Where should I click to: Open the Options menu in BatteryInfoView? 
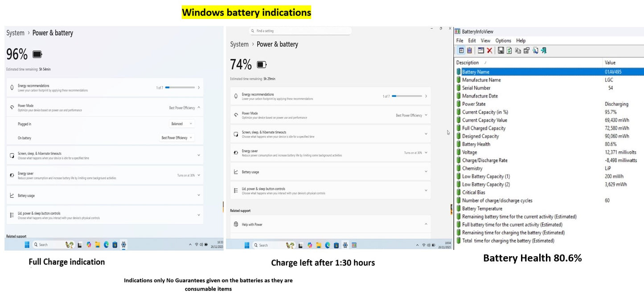coord(503,41)
